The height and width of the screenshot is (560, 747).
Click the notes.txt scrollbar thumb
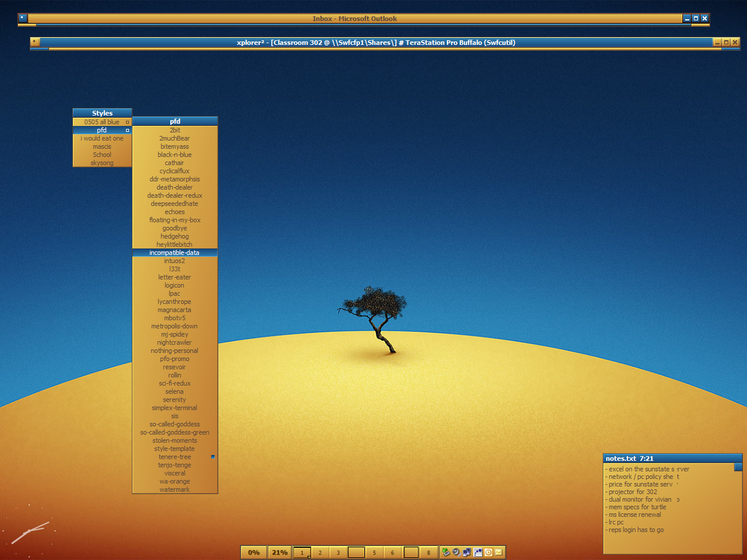738,467
